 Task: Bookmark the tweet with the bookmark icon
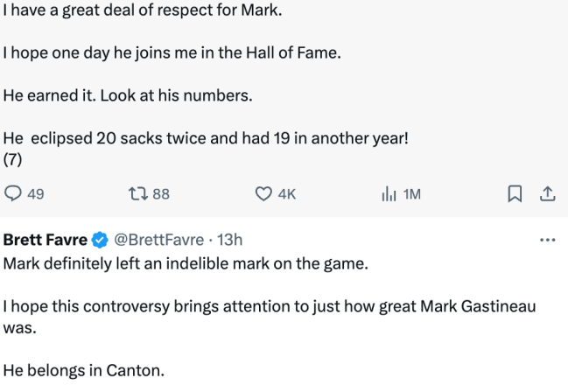point(515,194)
